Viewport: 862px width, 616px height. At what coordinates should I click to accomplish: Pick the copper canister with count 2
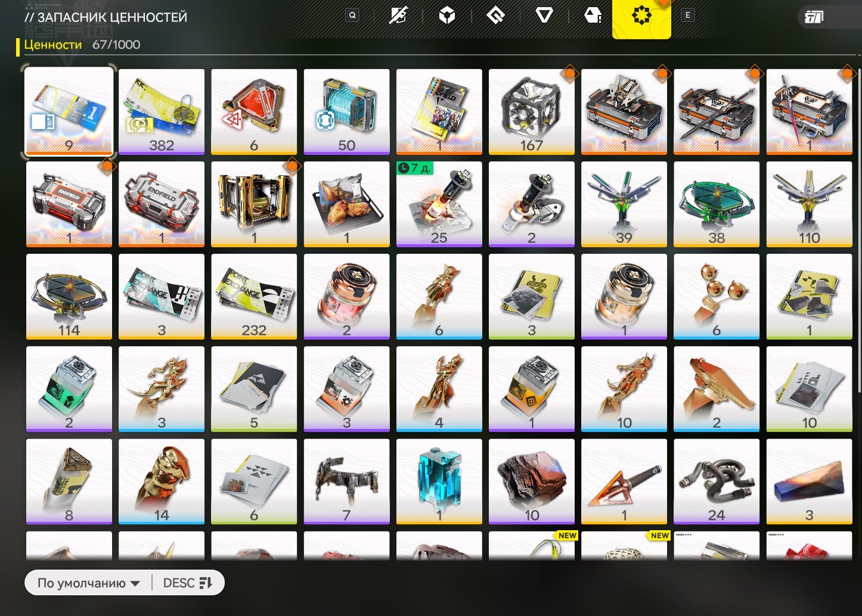[346, 296]
